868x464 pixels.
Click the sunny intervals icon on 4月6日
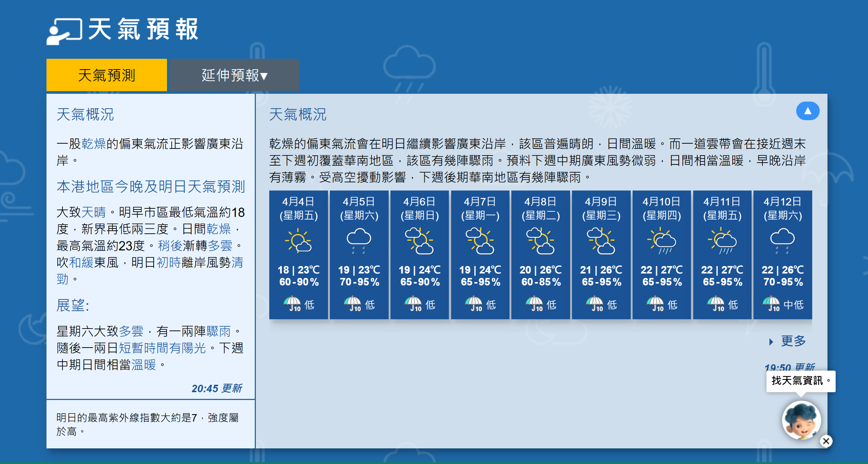pyautogui.click(x=419, y=242)
